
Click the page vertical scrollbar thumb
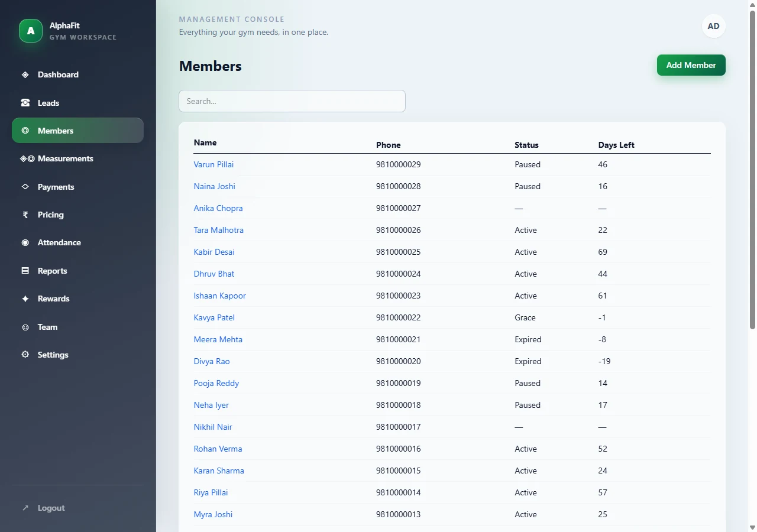click(752, 170)
